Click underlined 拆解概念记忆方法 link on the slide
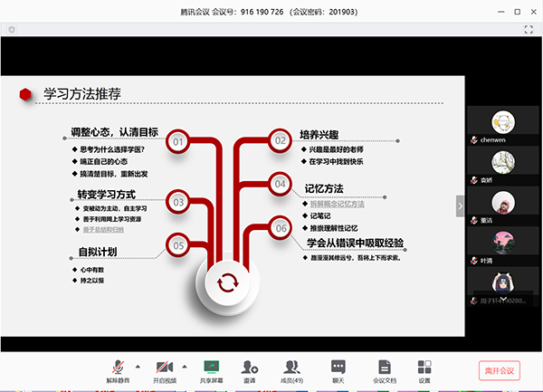 [337, 204]
